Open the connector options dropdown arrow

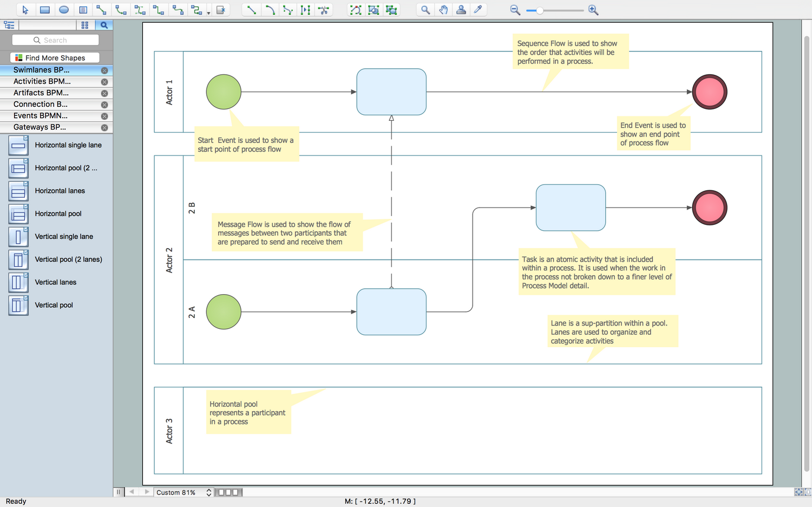point(208,12)
